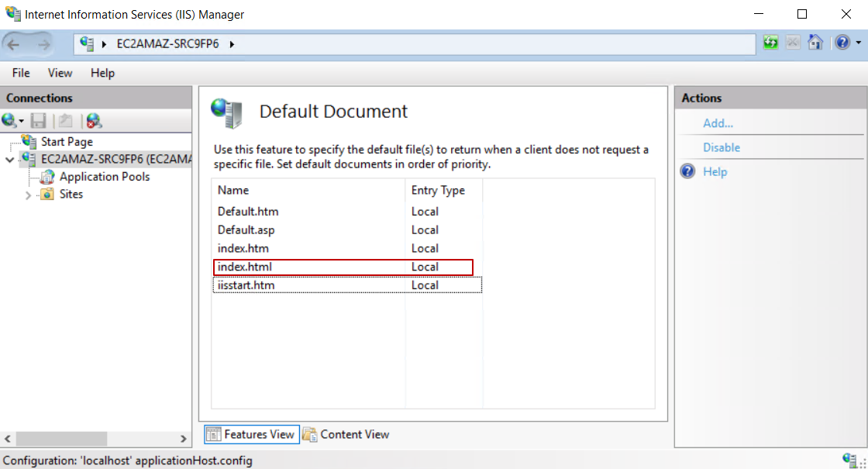This screenshot has height=469, width=868.
Task: Open the File menu
Action: (21, 73)
